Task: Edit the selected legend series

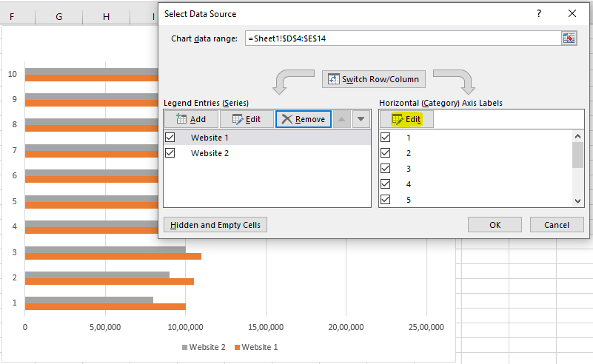Action: click(x=246, y=119)
